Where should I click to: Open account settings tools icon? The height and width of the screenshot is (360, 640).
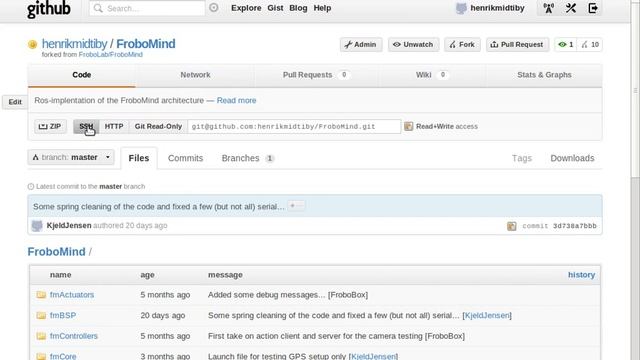point(571,8)
